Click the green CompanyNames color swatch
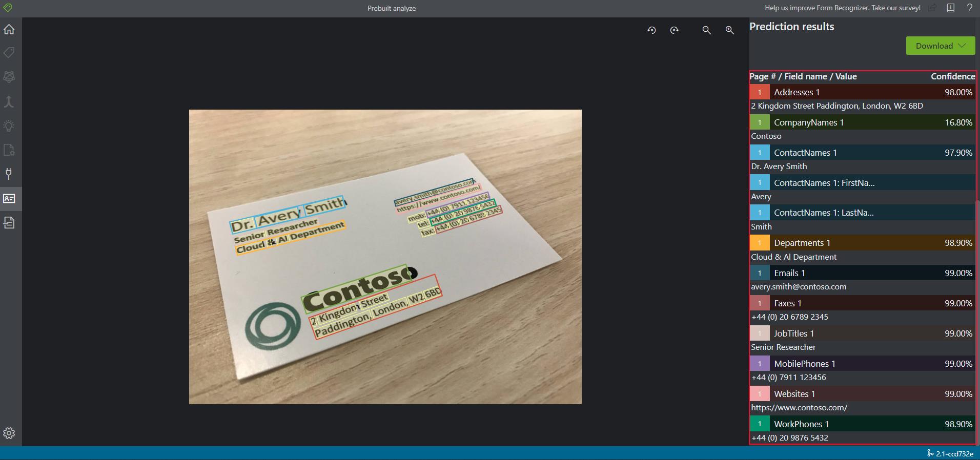 (760, 122)
